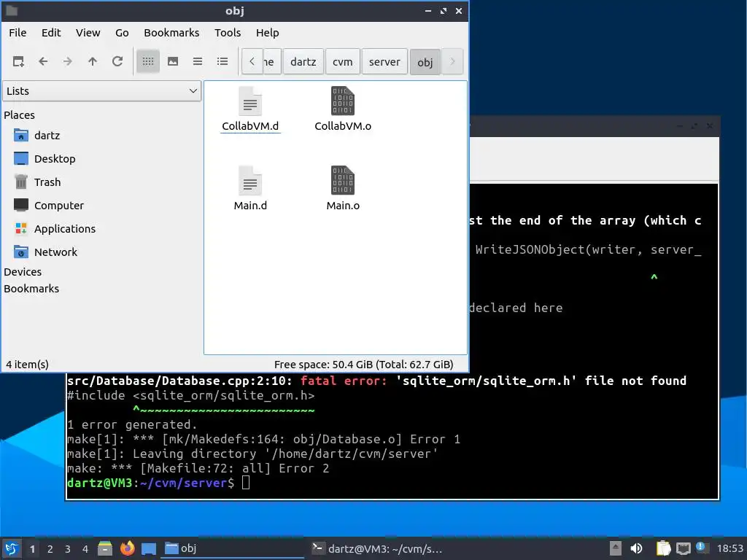Image resolution: width=747 pixels, height=560 pixels.
Task: Open Computer in Places sidebar
Action: coord(58,206)
